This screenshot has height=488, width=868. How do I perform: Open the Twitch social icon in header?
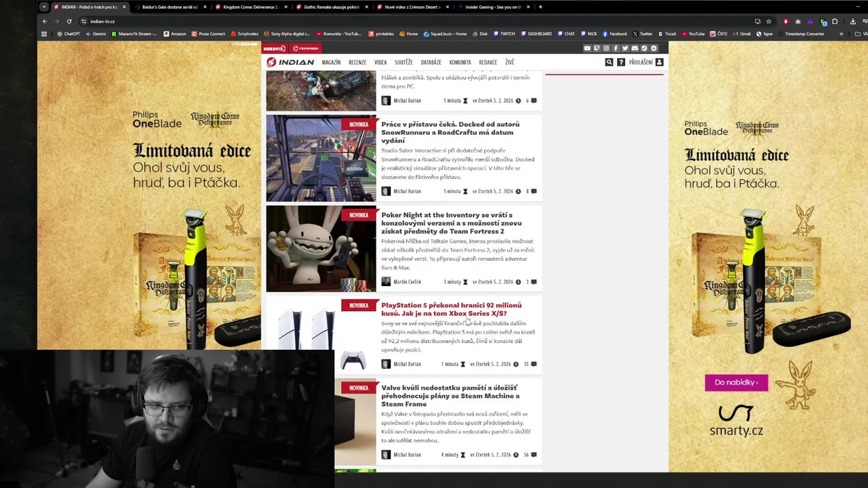[597, 48]
